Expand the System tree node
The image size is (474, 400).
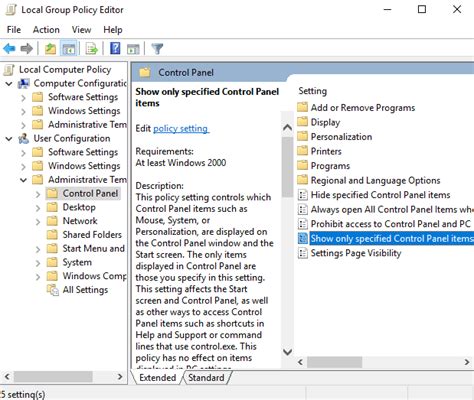coord(38,263)
